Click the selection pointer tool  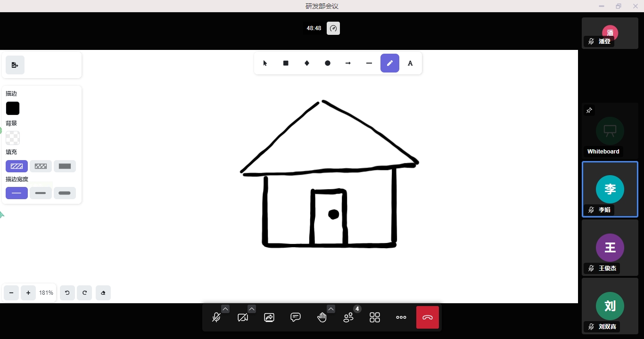pos(265,63)
